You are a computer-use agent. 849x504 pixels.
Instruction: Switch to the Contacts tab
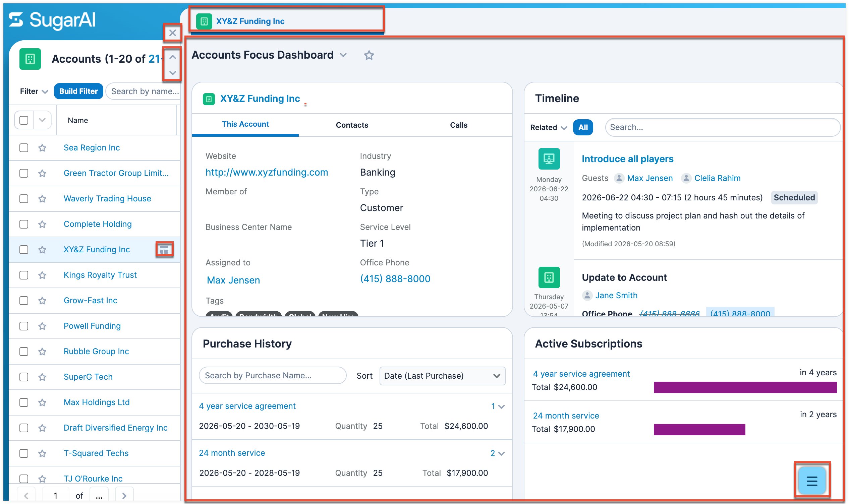[x=352, y=125]
